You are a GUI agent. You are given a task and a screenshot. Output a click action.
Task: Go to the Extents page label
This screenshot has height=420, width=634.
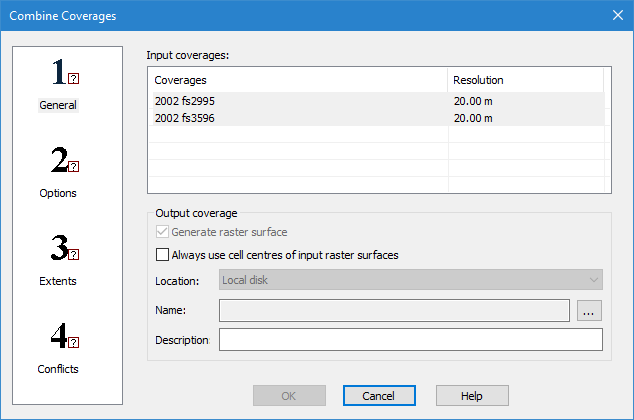click(58, 281)
